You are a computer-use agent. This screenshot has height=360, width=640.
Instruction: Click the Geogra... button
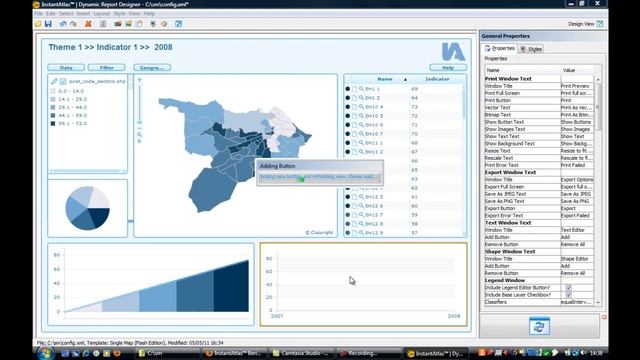point(152,68)
